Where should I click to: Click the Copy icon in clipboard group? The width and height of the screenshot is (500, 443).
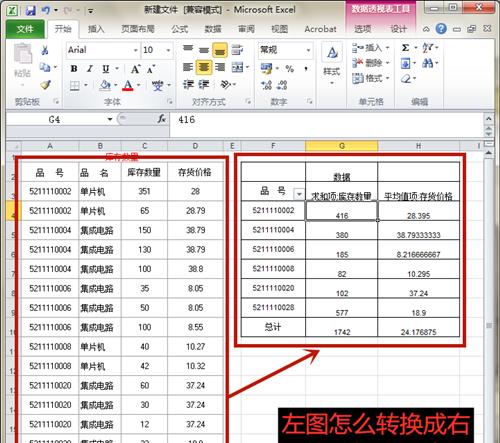tap(45, 68)
